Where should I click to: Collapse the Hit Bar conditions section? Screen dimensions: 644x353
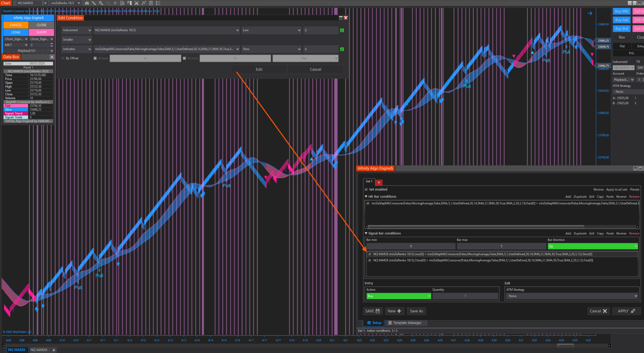[x=366, y=197]
